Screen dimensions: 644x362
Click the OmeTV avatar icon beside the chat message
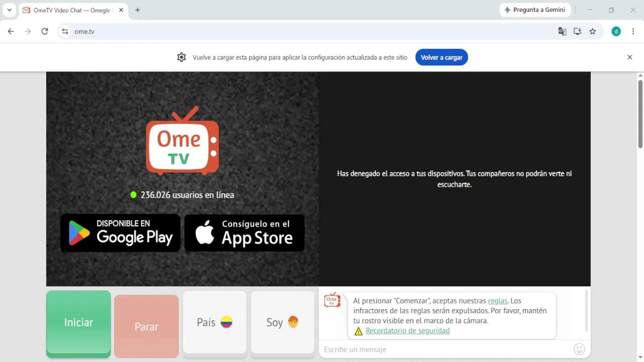click(x=332, y=300)
